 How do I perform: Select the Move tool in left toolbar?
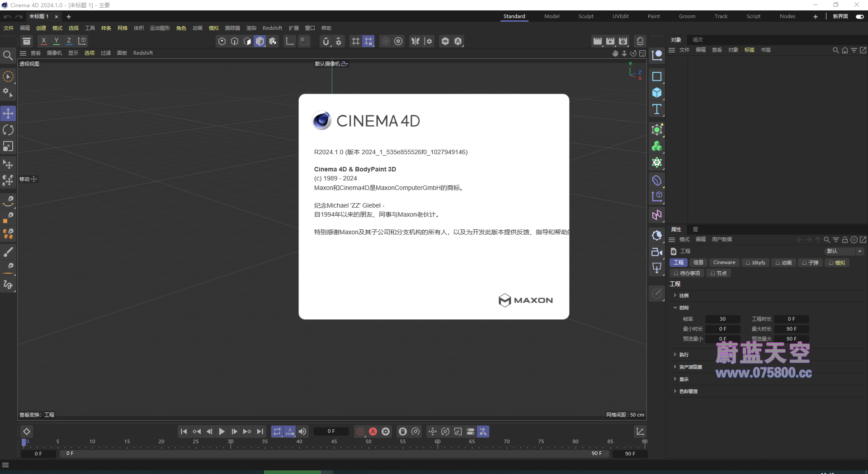[8, 114]
